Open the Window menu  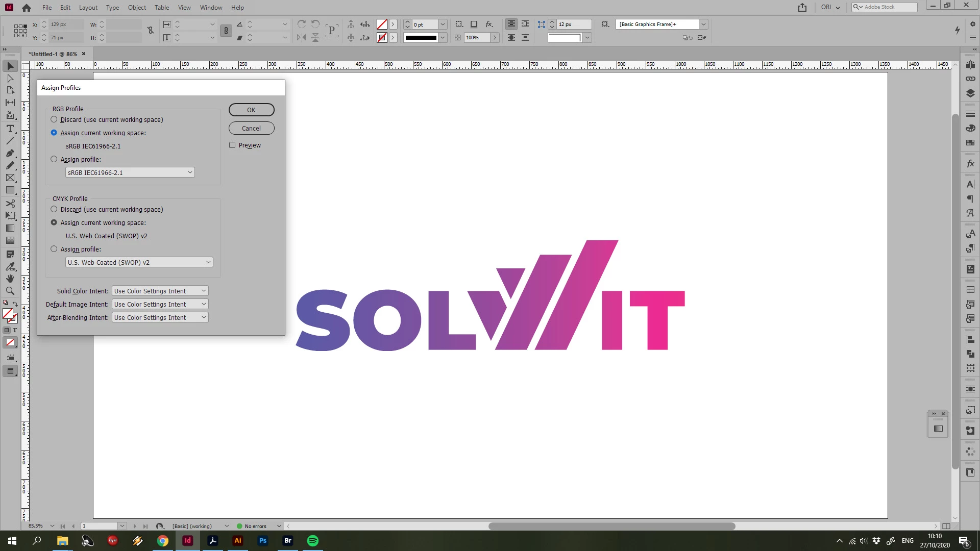click(x=211, y=7)
